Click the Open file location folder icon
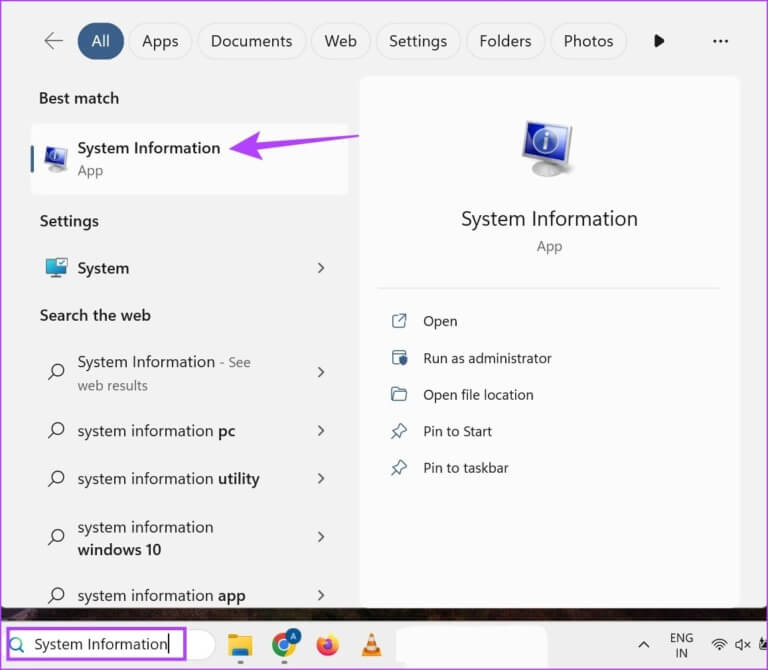768x670 pixels. [399, 394]
